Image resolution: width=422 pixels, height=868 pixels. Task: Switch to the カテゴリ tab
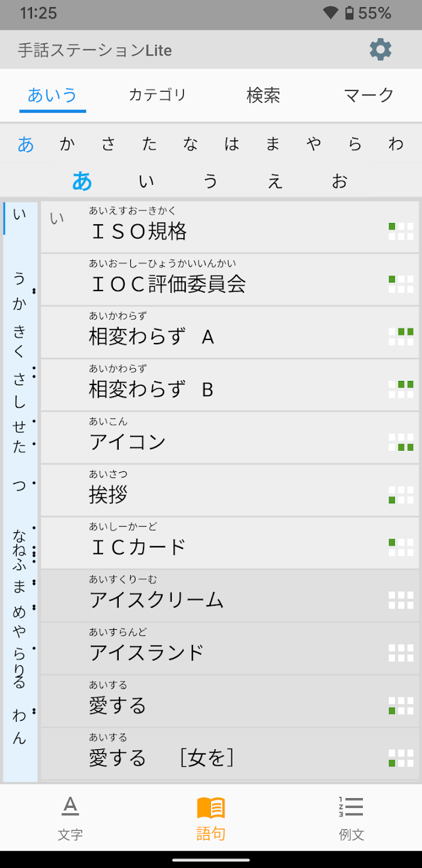tap(157, 95)
